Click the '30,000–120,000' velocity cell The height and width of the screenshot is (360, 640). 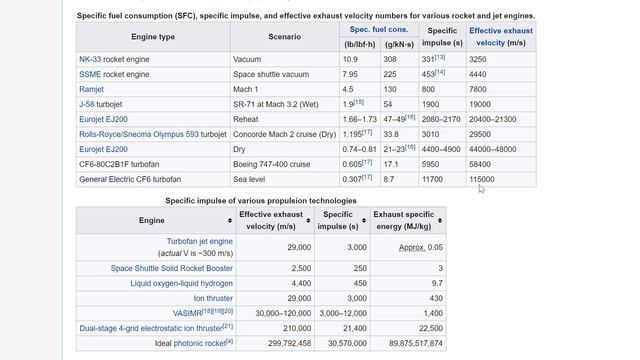[276, 313]
